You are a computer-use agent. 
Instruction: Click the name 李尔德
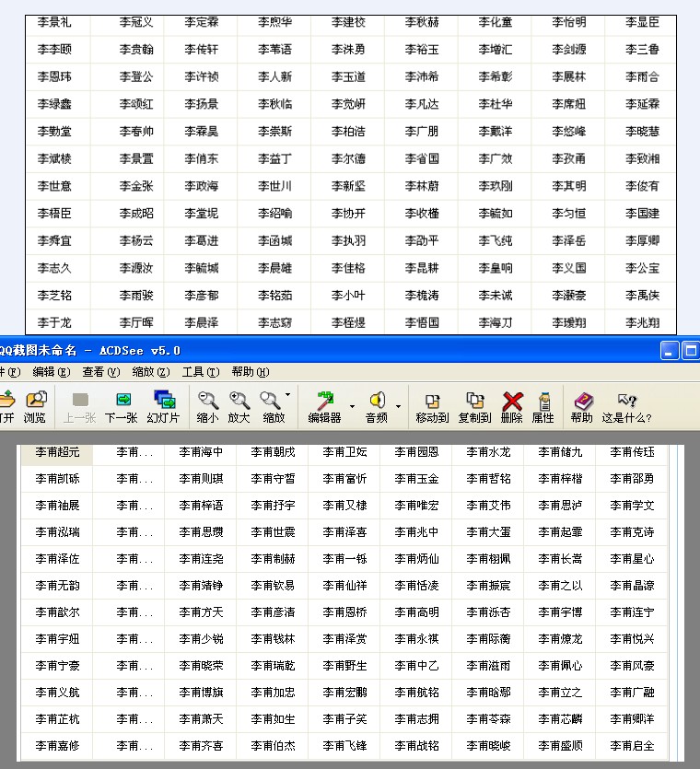click(348, 159)
